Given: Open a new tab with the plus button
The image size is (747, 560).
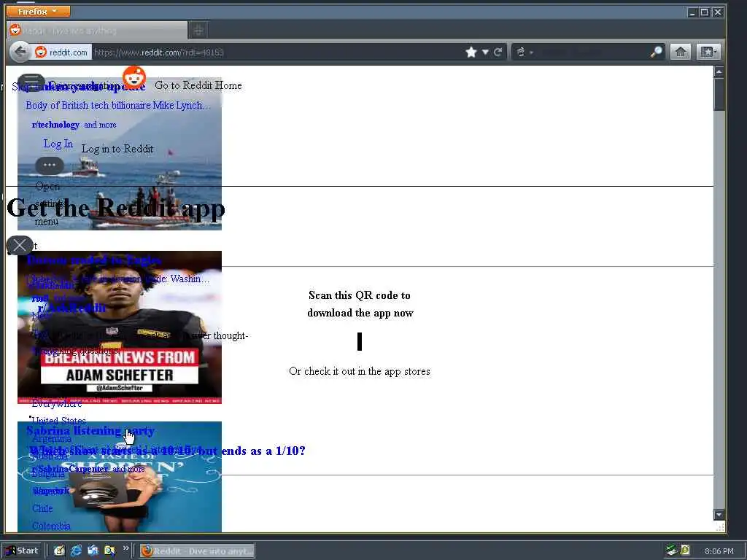Looking at the screenshot, I should [x=198, y=31].
